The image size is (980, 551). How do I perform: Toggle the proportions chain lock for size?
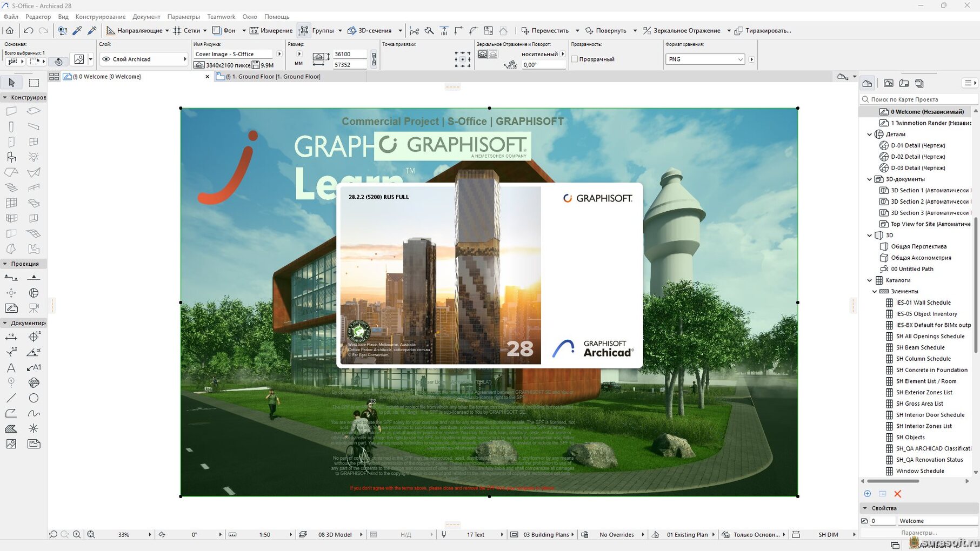pos(374,59)
